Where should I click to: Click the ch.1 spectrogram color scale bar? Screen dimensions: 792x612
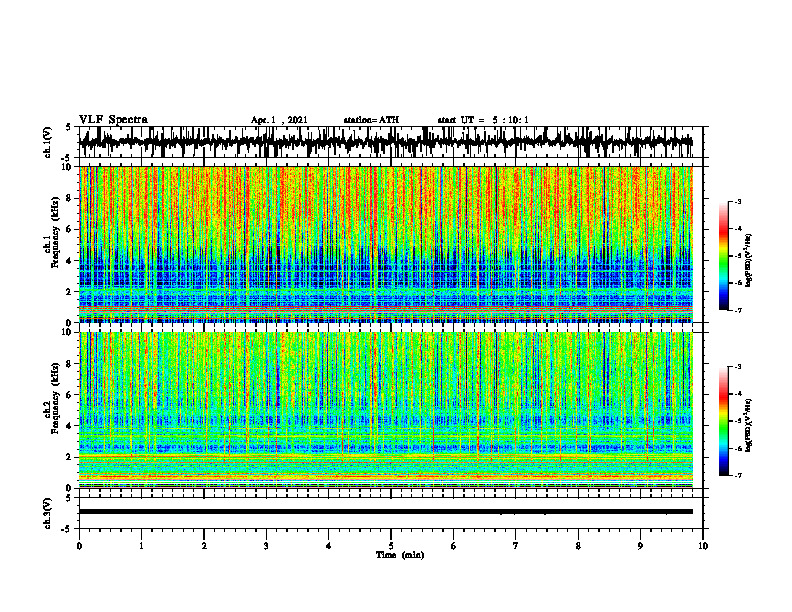[724, 256]
